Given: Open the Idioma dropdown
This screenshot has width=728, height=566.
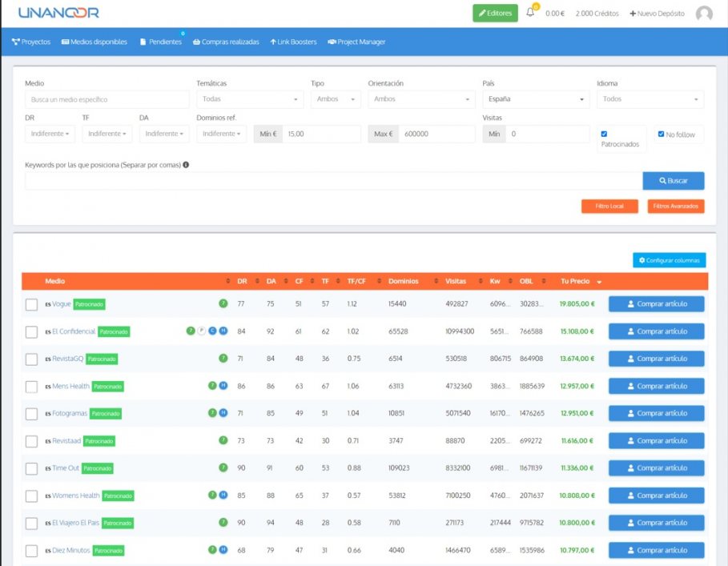Looking at the screenshot, I should [x=650, y=99].
